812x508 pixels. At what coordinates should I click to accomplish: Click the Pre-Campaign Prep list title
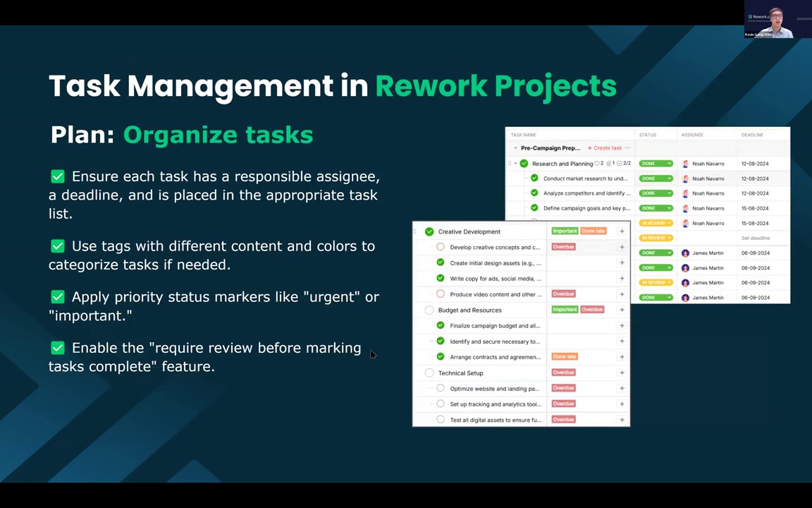(x=550, y=147)
